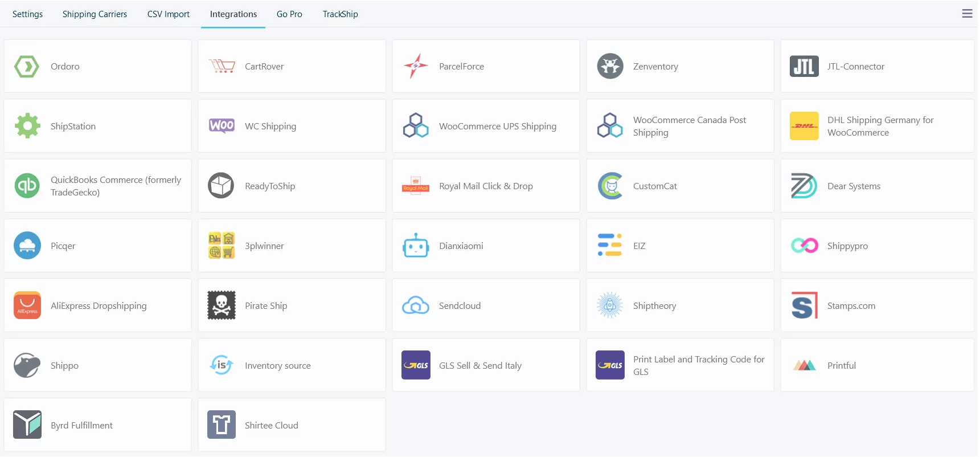Open the Shirtee Cloud text link
Screen dimensions: 980x457
[272, 426]
